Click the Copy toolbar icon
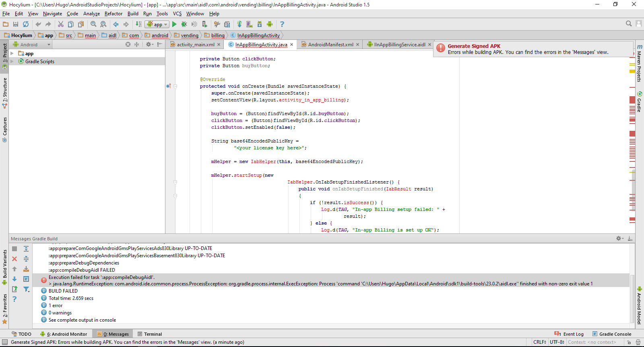This screenshot has height=347, width=644. [71, 24]
